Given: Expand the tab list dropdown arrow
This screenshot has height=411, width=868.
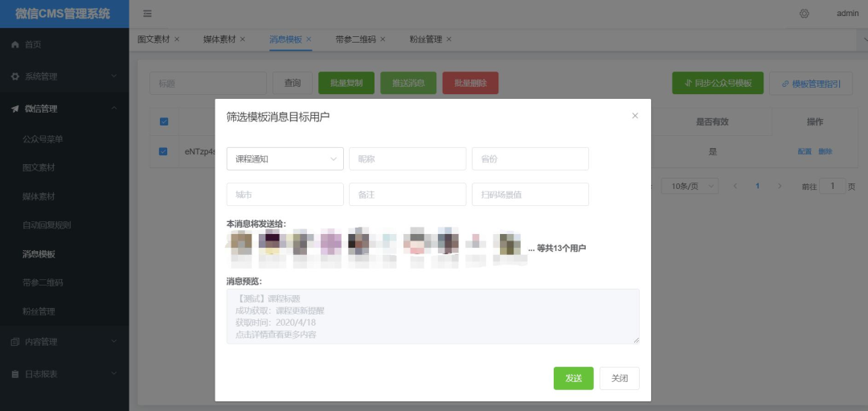Looking at the screenshot, I should [x=863, y=39].
